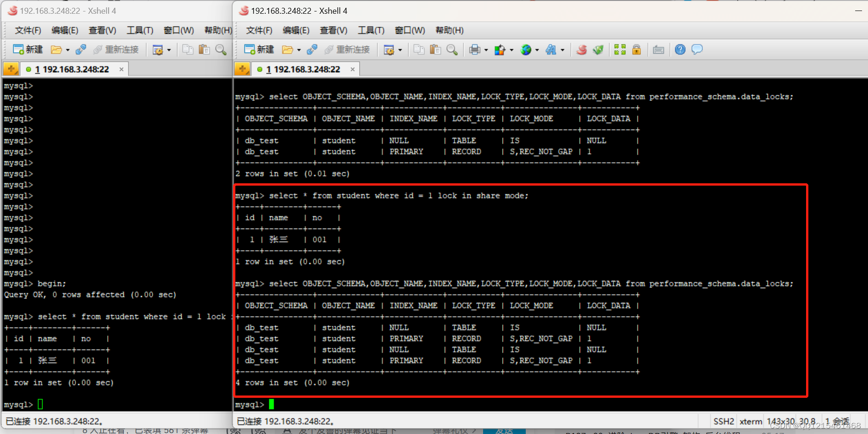
Task: Click xterm status bar entry
Action: pos(751,421)
